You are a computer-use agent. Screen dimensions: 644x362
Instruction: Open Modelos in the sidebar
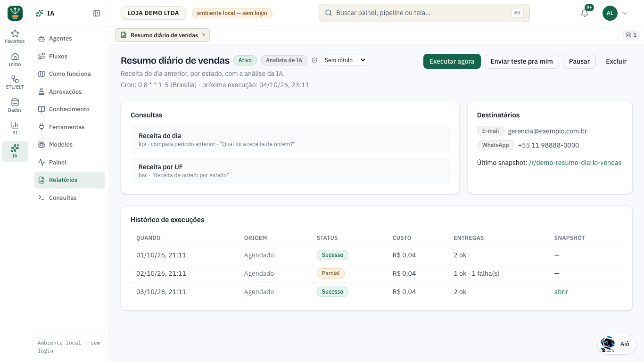coord(69,145)
